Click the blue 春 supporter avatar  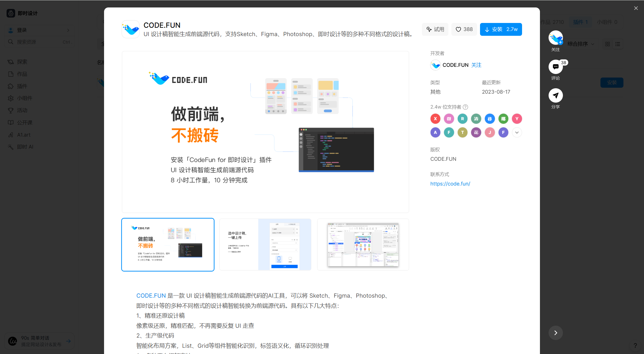click(x=490, y=119)
